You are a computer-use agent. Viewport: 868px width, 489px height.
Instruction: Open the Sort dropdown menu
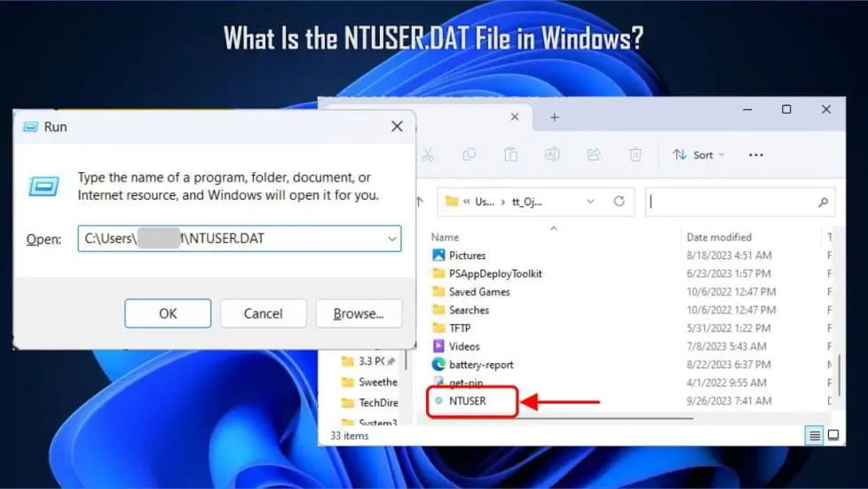698,155
